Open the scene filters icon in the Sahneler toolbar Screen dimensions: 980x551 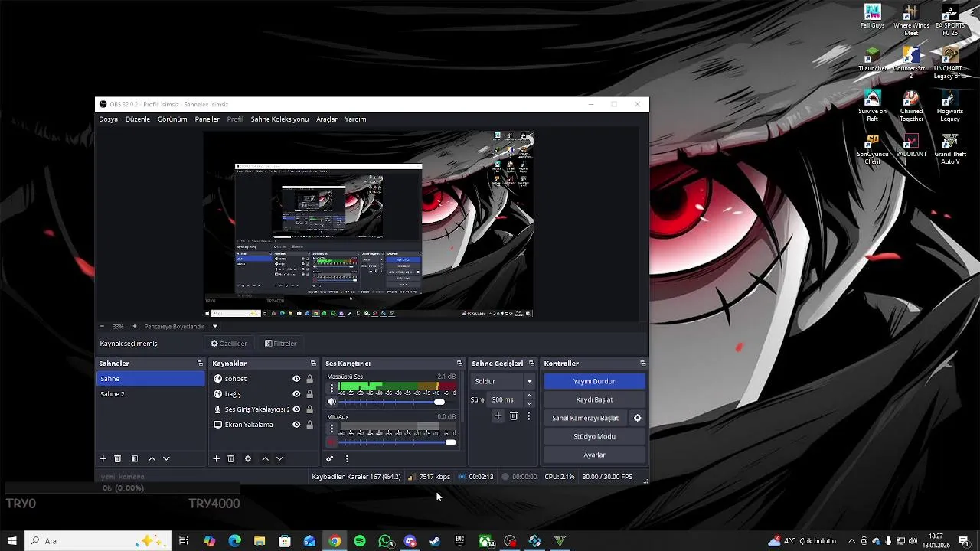pyautogui.click(x=135, y=458)
